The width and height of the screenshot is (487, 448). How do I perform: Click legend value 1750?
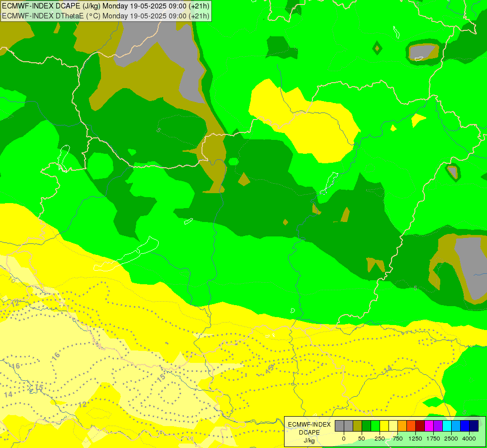click(x=433, y=439)
